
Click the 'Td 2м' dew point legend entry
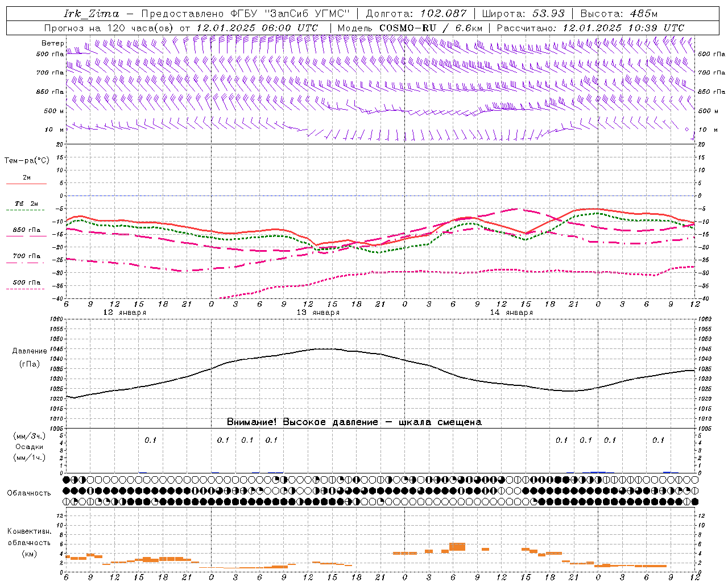coord(27,203)
